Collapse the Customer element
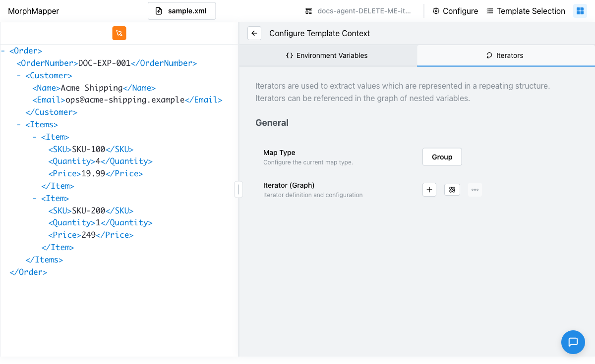The width and height of the screenshot is (595, 364). (19, 75)
